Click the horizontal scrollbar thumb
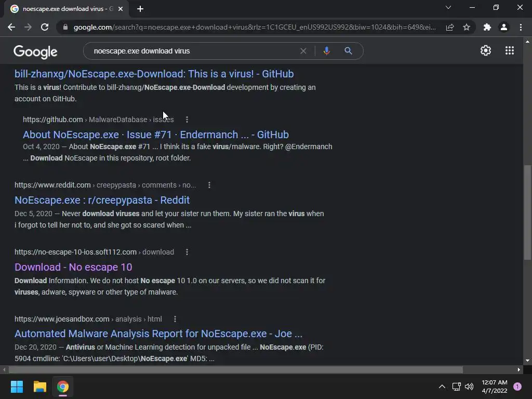The height and width of the screenshot is (399, 532). point(235,369)
